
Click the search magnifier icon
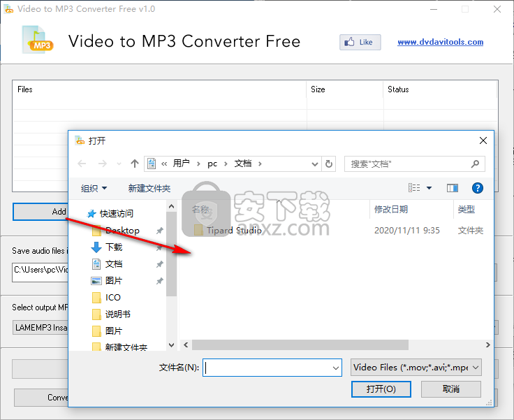(475, 164)
